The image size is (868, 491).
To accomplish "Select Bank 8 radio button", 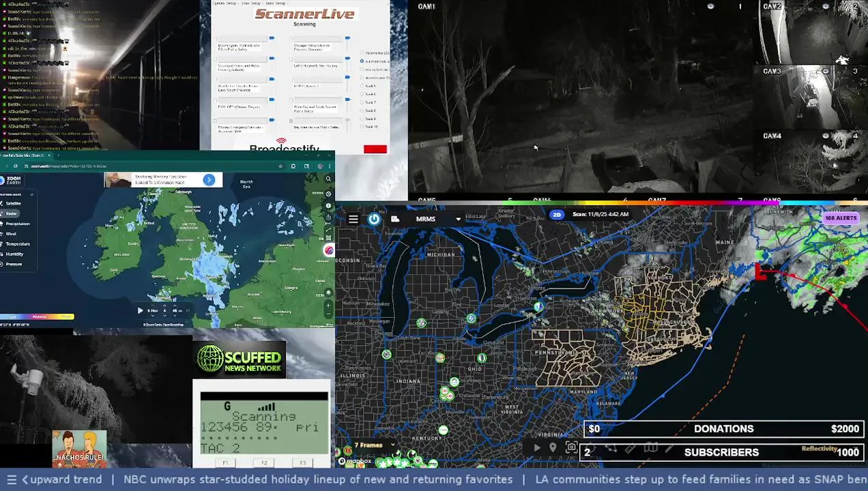I will pos(362,110).
